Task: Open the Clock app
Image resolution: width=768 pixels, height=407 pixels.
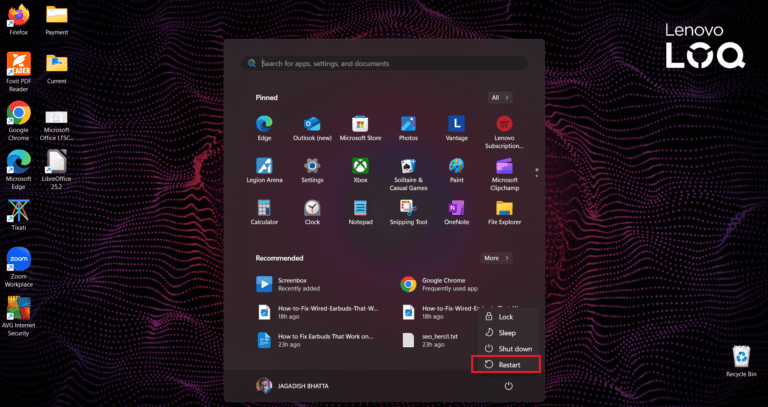Action: coord(312,213)
